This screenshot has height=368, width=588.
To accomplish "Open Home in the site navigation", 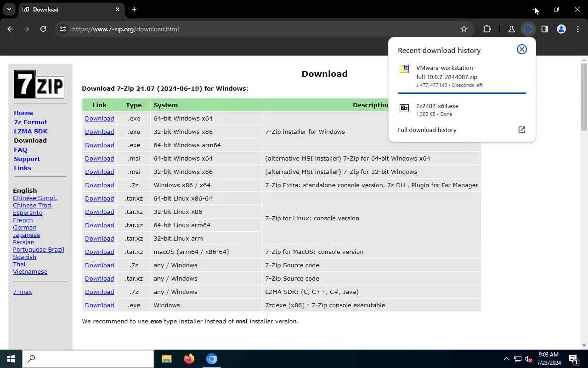I will tap(23, 113).
